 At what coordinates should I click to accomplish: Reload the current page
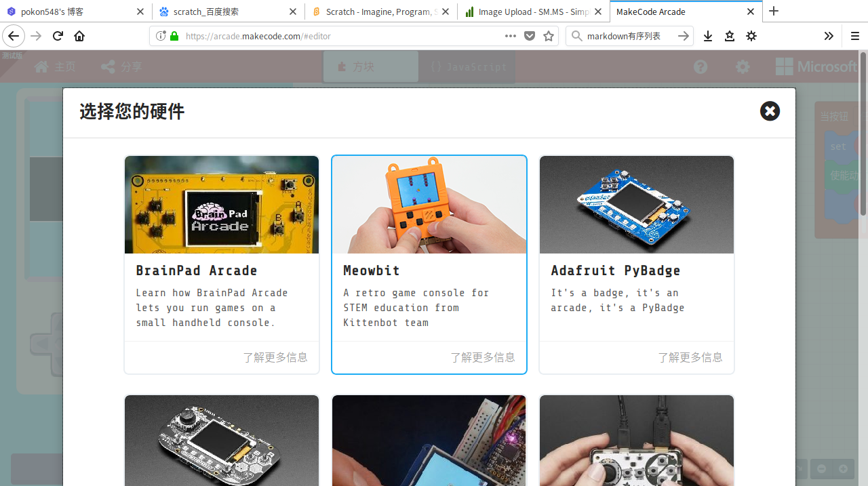58,36
